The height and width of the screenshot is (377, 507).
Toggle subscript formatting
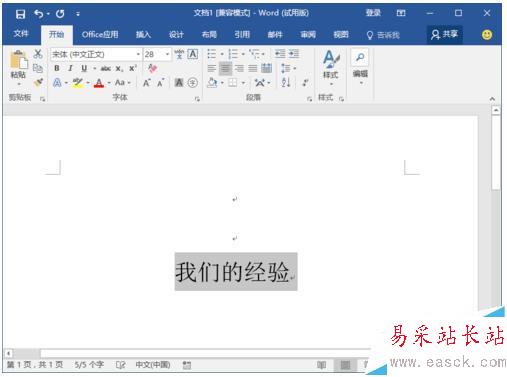119,69
